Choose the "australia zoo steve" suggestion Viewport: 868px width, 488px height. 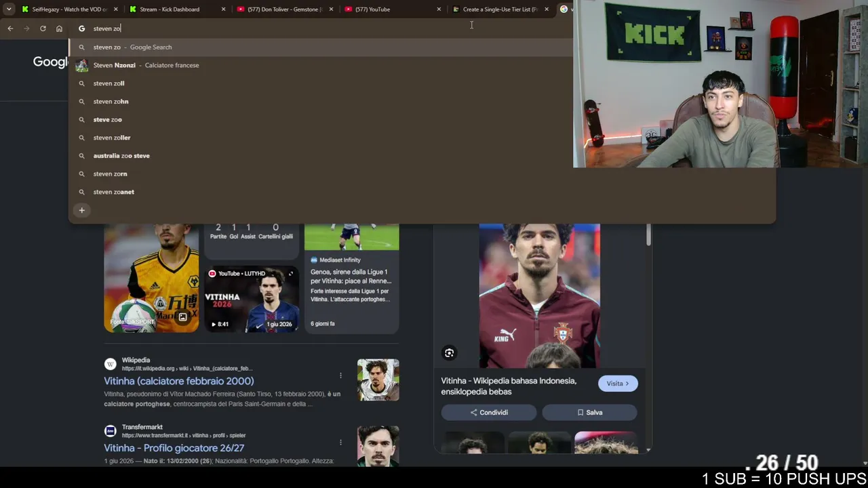click(x=320, y=156)
